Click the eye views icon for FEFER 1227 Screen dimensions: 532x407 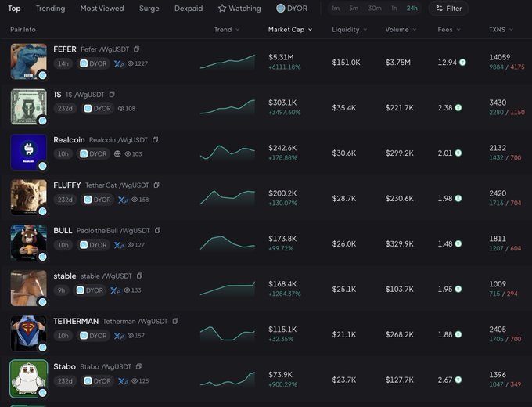(131, 63)
